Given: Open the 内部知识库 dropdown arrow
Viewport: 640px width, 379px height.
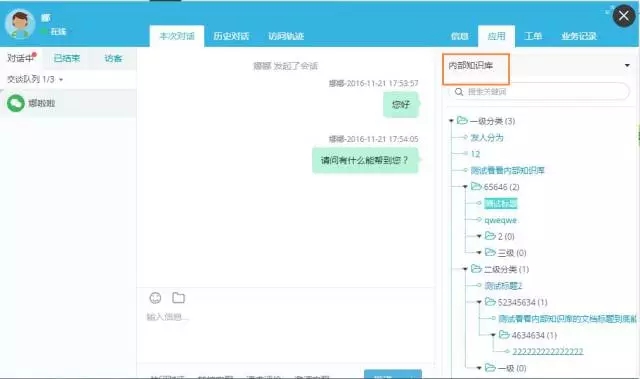Looking at the screenshot, I should pyautogui.click(x=627, y=66).
